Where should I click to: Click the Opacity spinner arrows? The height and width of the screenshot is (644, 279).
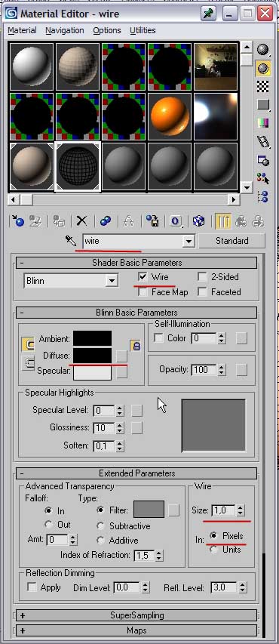pyautogui.click(x=222, y=370)
